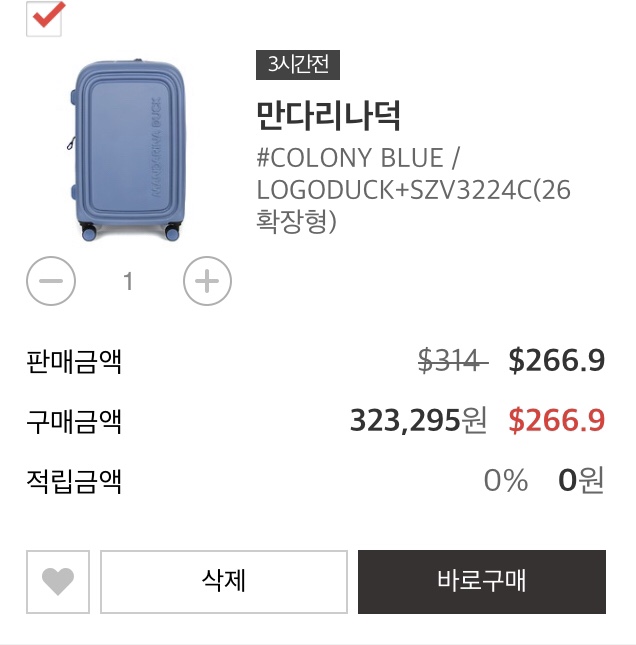Select the quantity value 1 field
Screen dimensions: 636x645
128,281
